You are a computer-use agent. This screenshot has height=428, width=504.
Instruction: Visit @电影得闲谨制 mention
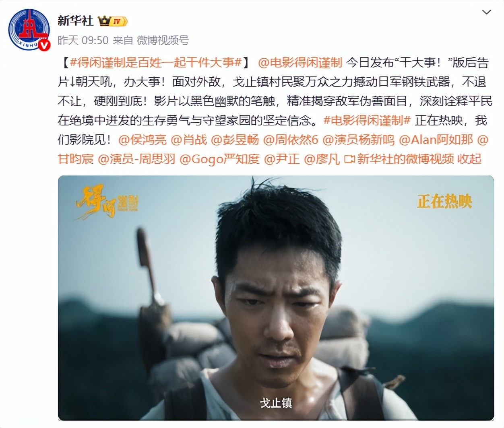[x=300, y=62]
